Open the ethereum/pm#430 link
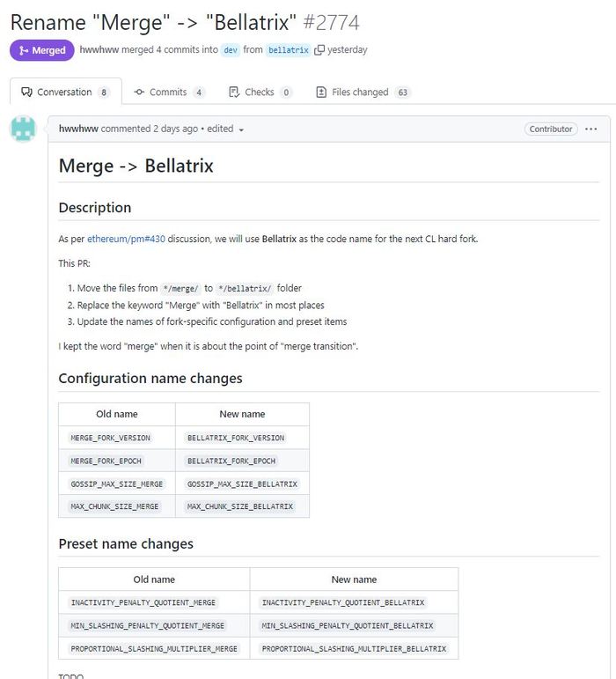This screenshot has width=616, height=679. (x=126, y=239)
